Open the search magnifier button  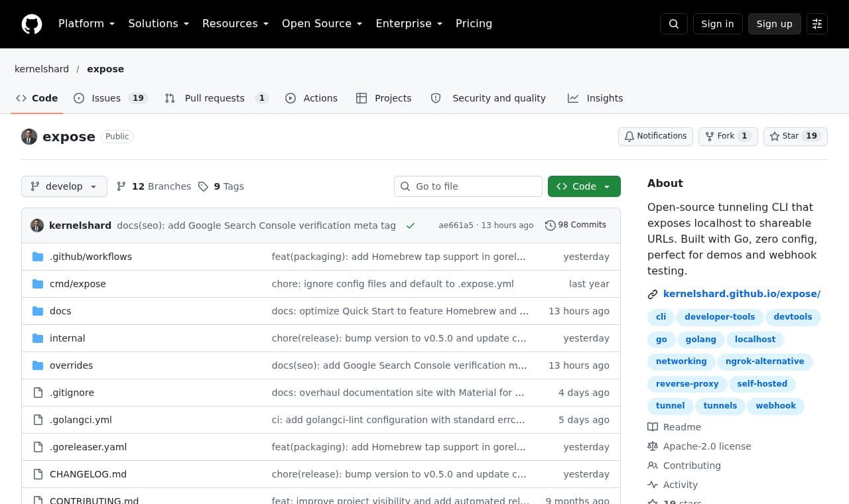click(x=674, y=24)
